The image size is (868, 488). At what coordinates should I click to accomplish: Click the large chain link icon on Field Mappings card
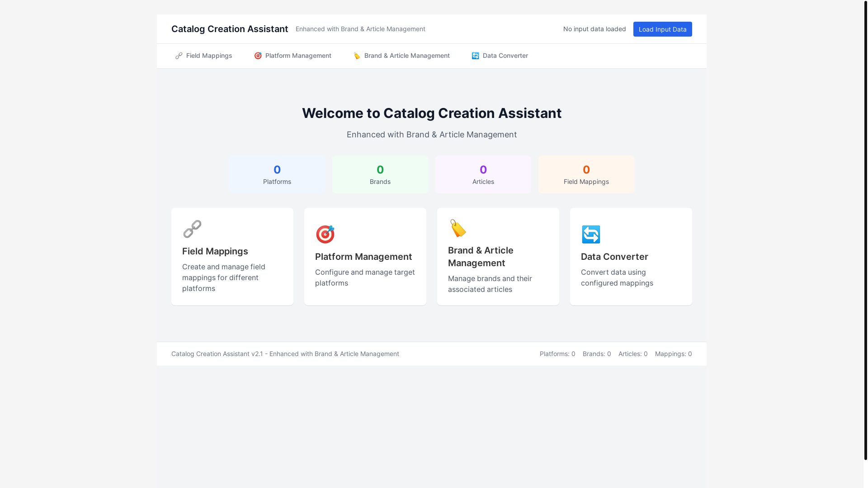[192, 229]
